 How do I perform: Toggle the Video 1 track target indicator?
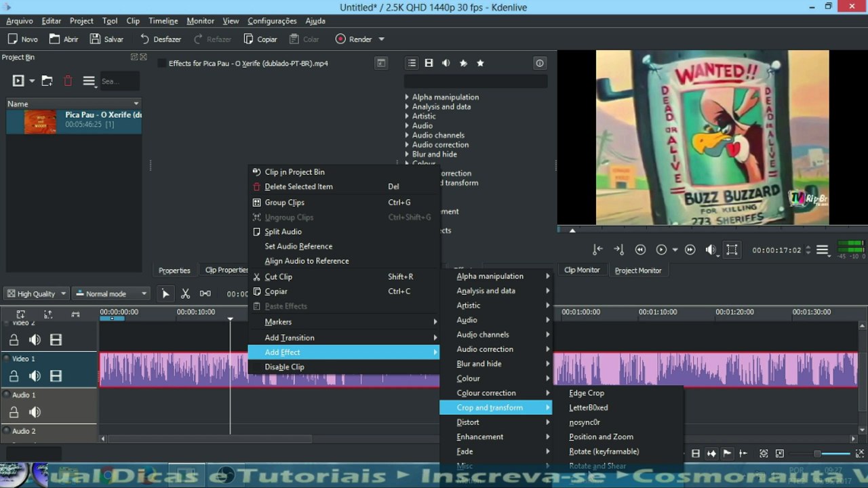pyautogui.click(x=7, y=359)
